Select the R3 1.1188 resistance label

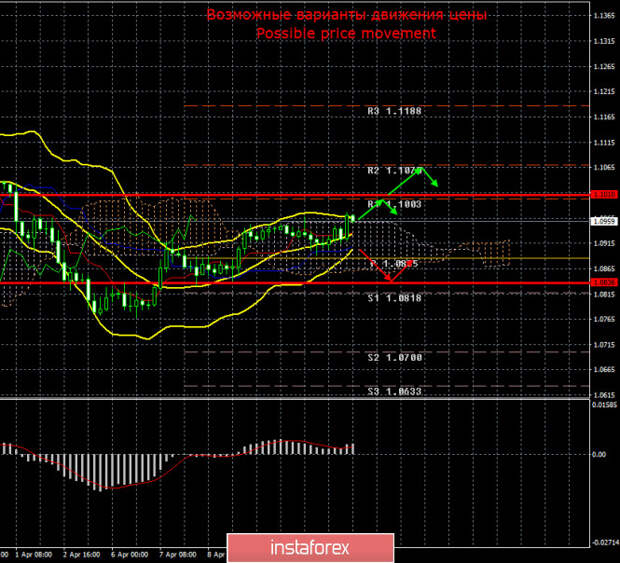(x=394, y=112)
